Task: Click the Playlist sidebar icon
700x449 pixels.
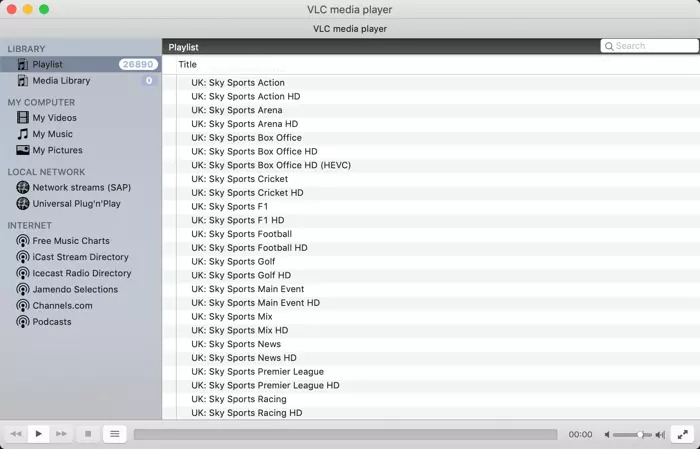Action: click(x=22, y=64)
